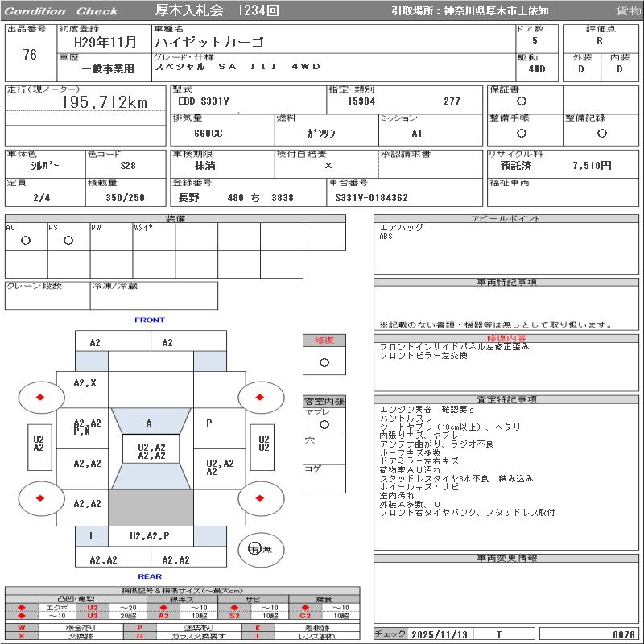Toggle the PS equipment circle mark
This screenshot has height=644, width=644.
point(68,241)
